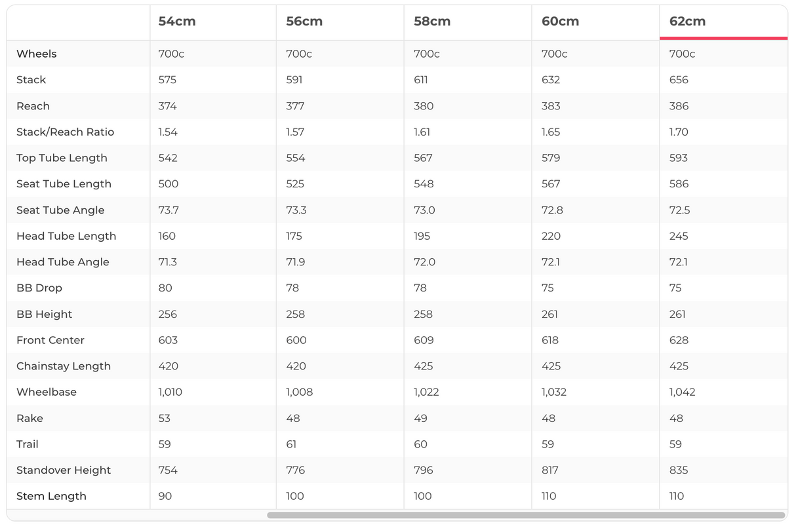The height and width of the screenshot is (532, 796).
Task: Select the Head Tube Angle row label
Action: click(63, 262)
